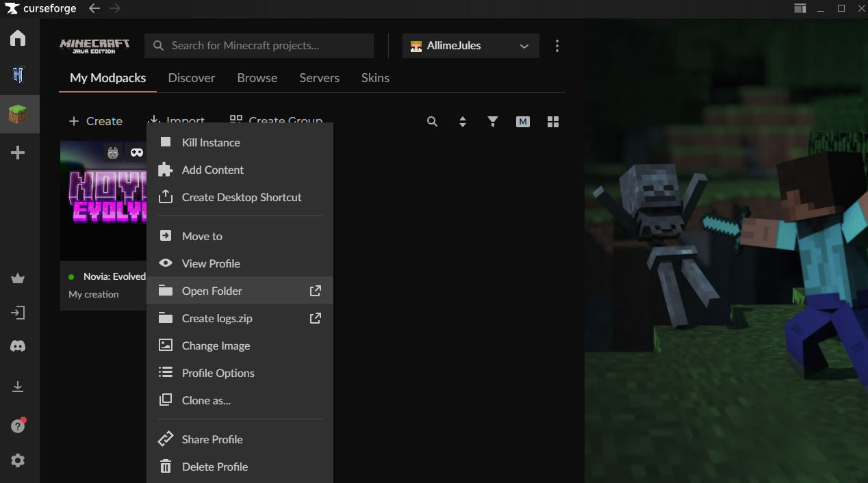This screenshot has width=868, height=483.
Task: Open the Browse tab
Action: pos(257,78)
